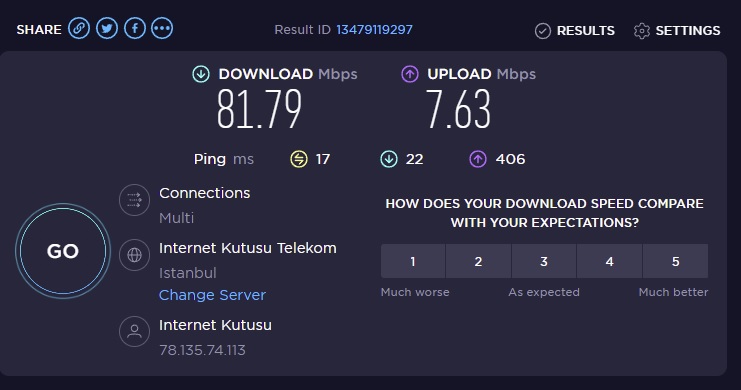Click the ISP user profile icon
Image resolution: width=741 pixels, height=390 pixels.
pyautogui.click(x=135, y=331)
